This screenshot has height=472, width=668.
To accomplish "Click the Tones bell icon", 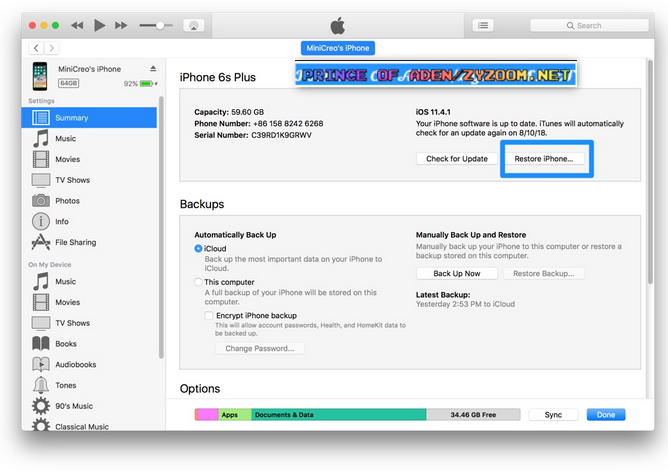I will [x=41, y=385].
